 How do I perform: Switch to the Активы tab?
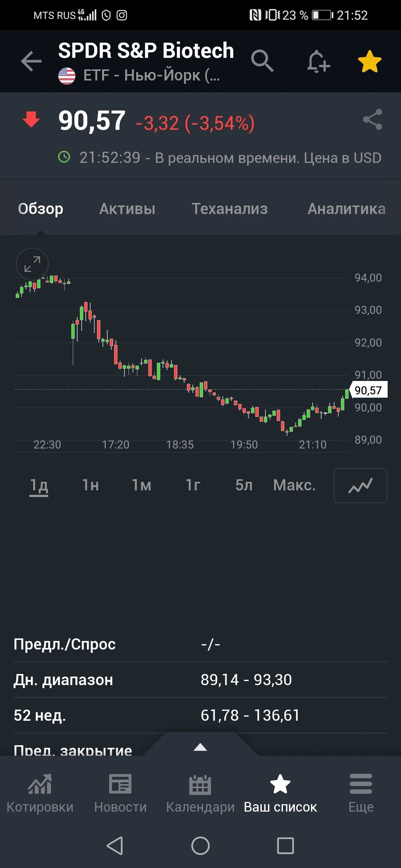tap(127, 209)
